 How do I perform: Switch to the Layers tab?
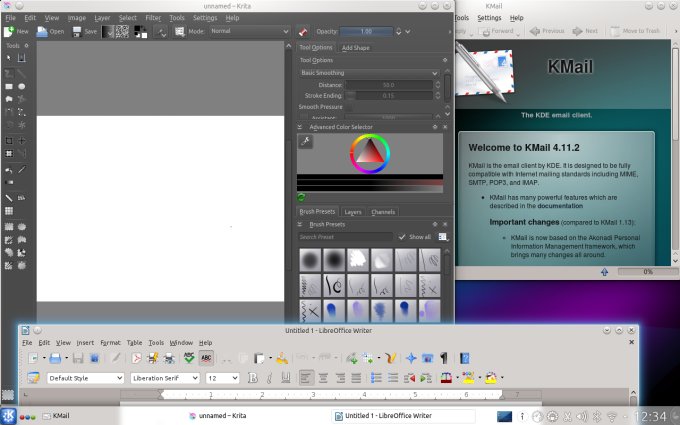(352, 212)
